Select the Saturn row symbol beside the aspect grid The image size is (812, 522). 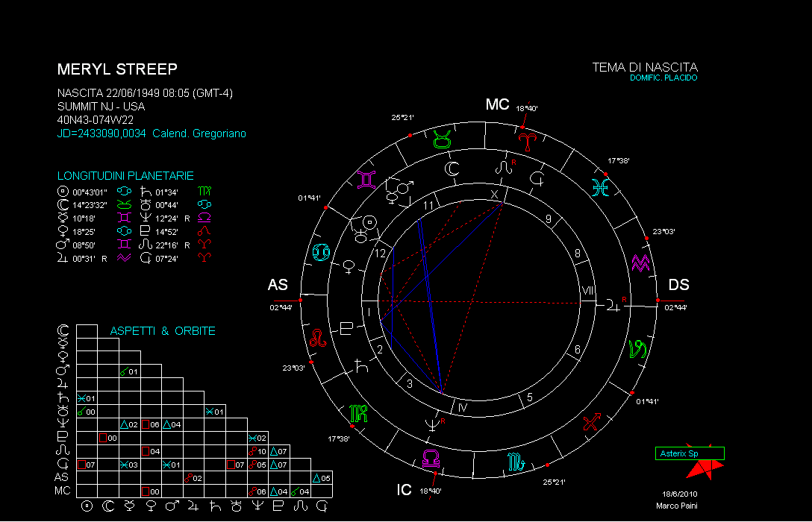63,397
